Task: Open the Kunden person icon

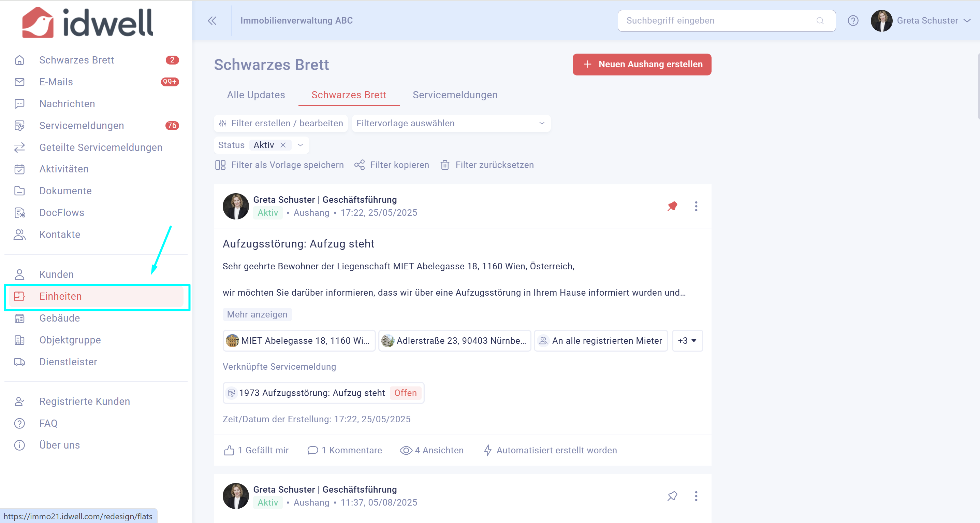Action: click(x=19, y=274)
